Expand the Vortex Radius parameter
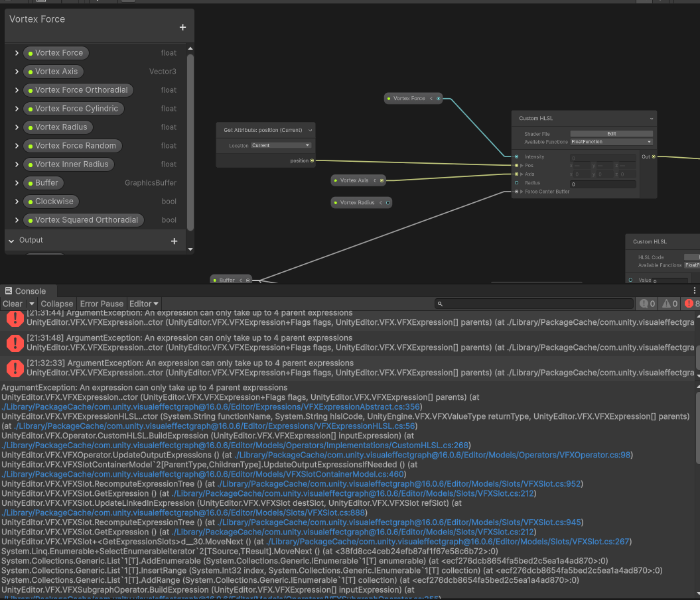The height and width of the screenshot is (600, 700). tap(15, 127)
